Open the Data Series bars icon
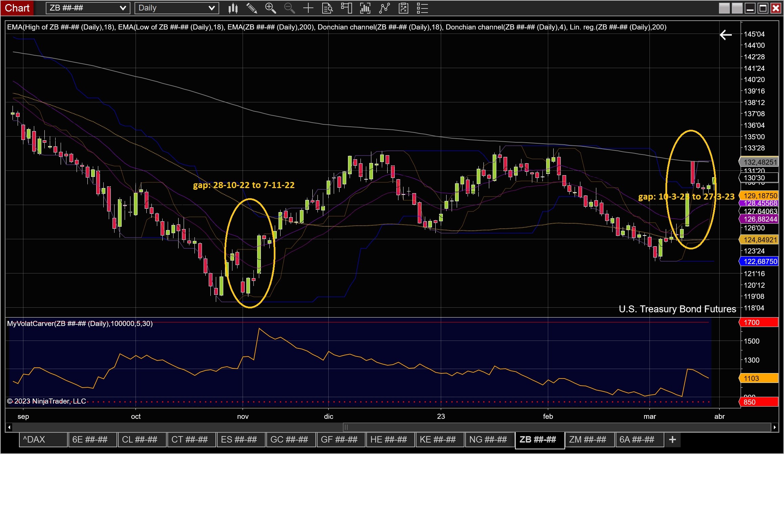 click(365, 8)
